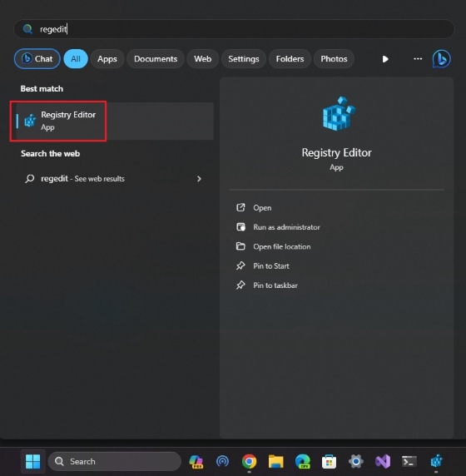The height and width of the screenshot is (476, 466).
Task: Open Copilot preview from the taskbar
Action: [x=196, y=462]
